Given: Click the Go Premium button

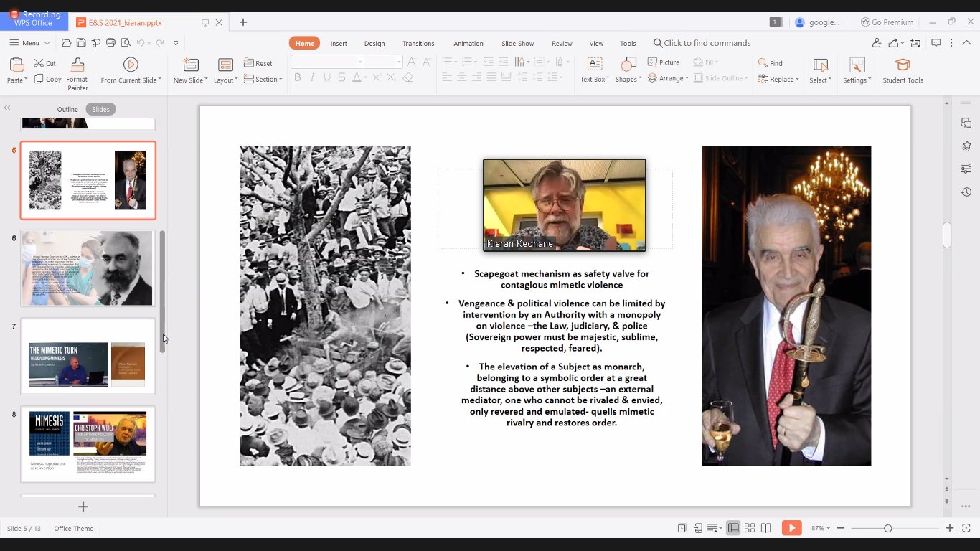Looking at the screenshot, I should point(887,22).
